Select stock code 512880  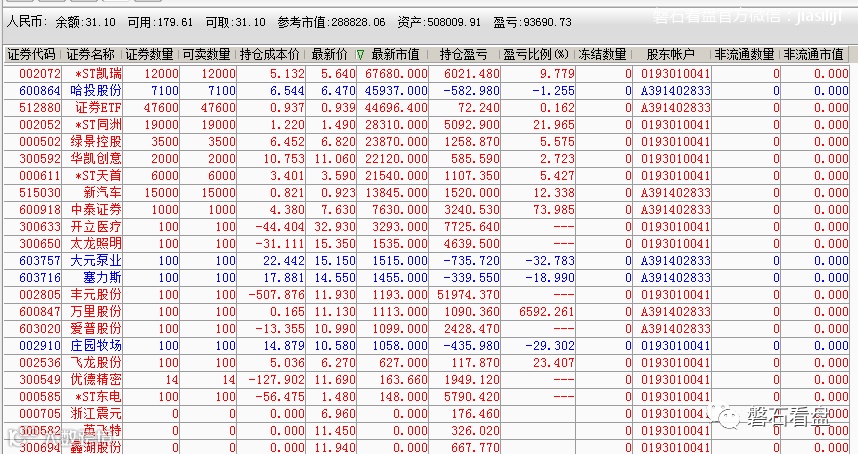[x=40, y=107]
